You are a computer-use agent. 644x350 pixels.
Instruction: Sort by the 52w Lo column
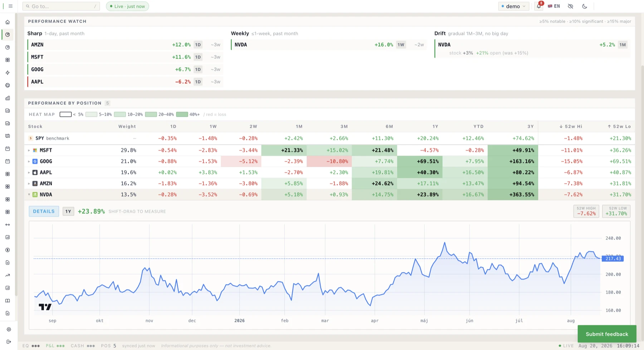pos(619,126)
